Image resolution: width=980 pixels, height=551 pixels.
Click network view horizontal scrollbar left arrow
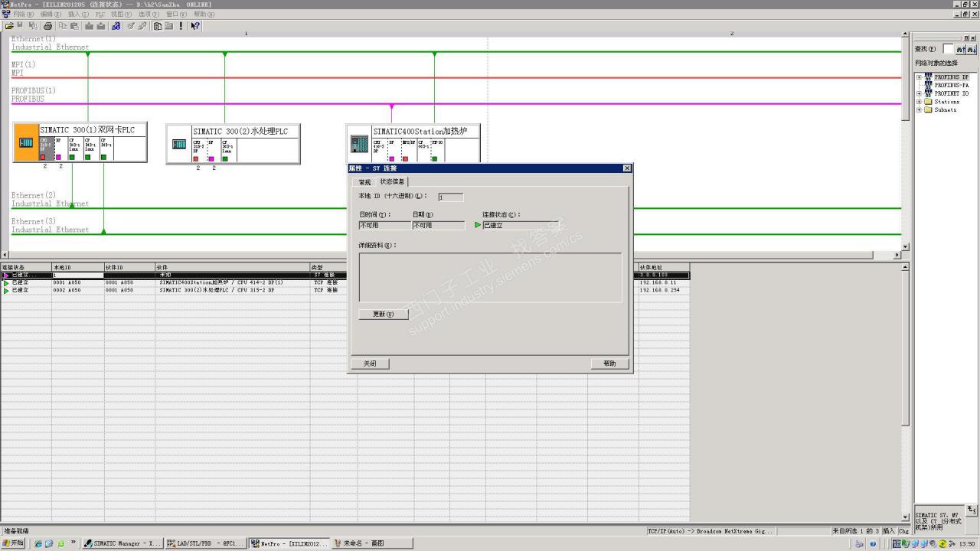tap(5, 255)
